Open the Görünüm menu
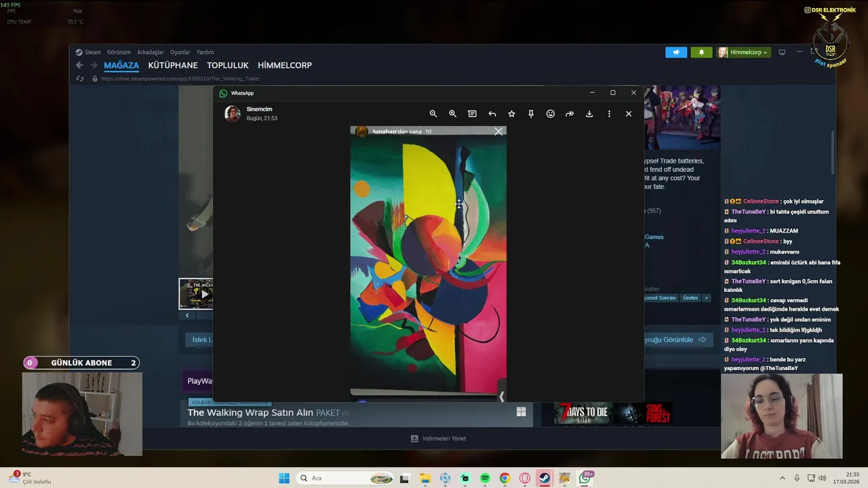 119,52
